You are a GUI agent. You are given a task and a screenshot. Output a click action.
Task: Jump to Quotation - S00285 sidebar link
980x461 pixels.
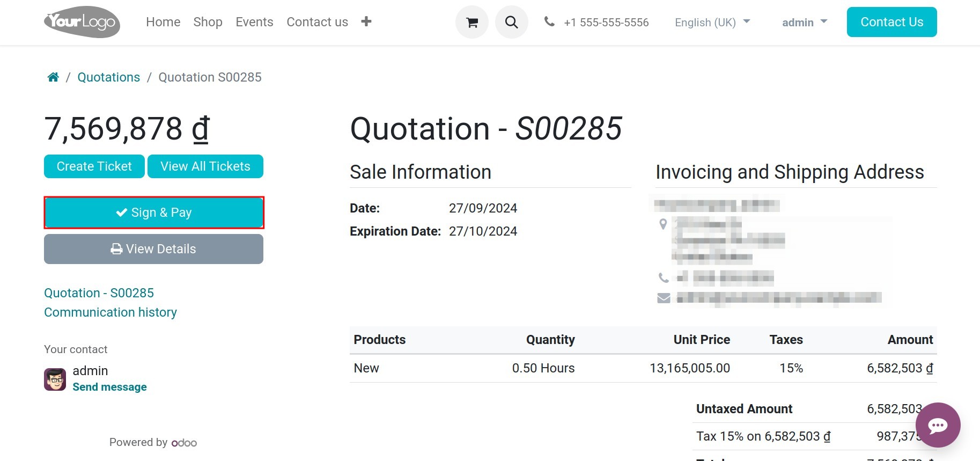99,293
